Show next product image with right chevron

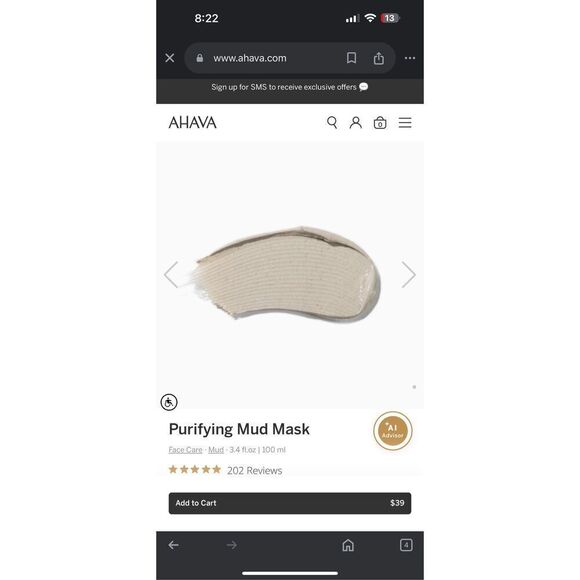408,274
